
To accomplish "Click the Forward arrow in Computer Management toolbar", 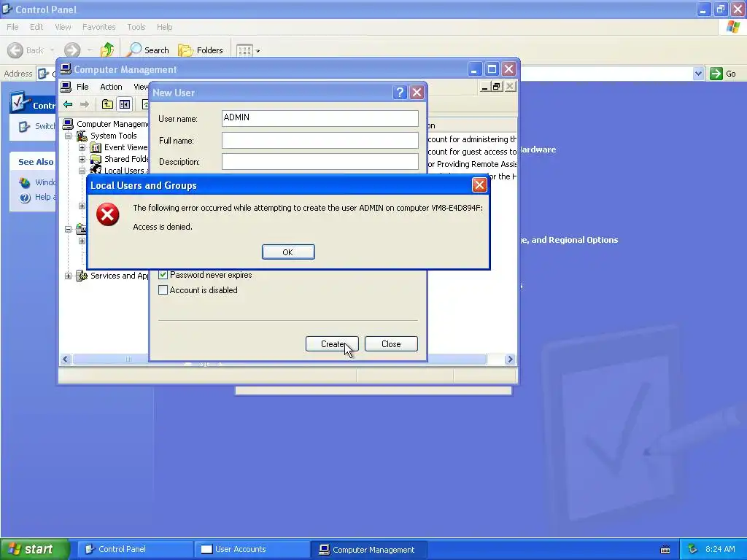I will click(x=85, y=104).
